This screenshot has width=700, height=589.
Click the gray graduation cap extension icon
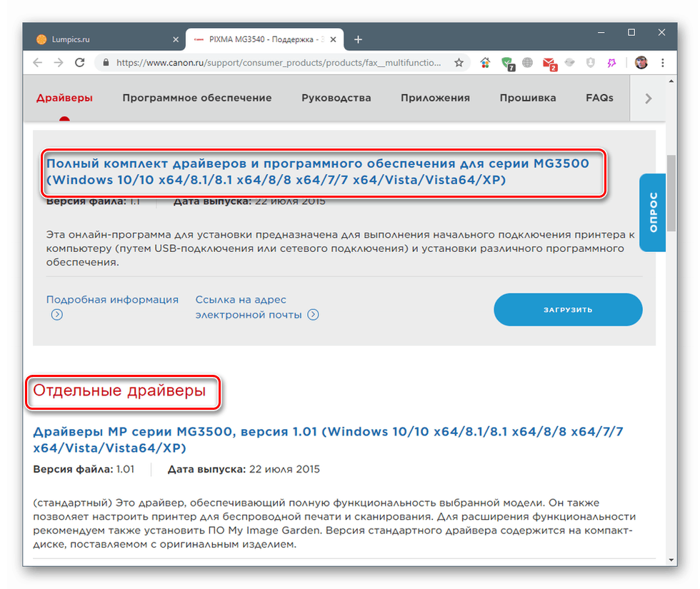570,63
